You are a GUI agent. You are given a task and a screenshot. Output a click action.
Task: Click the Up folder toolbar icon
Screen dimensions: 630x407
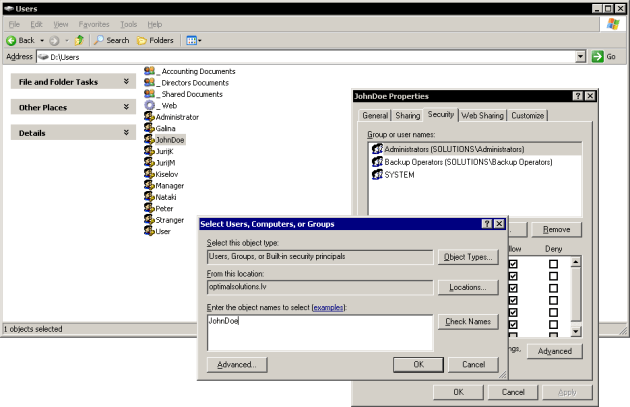[x=78, y=40]
